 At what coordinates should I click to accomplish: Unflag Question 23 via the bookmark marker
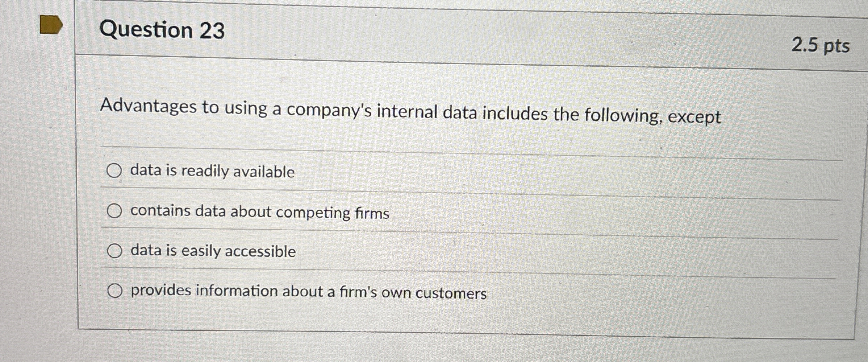[x=51, y=25]
